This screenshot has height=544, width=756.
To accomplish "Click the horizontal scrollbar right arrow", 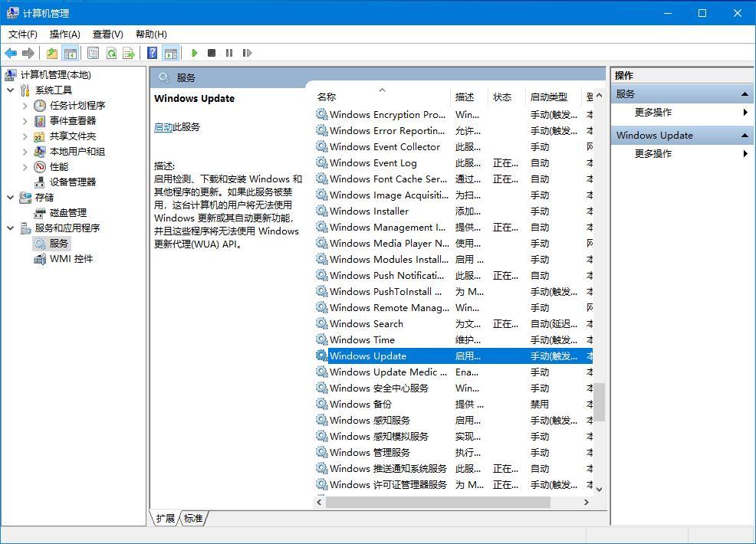I will coord(587,502).
